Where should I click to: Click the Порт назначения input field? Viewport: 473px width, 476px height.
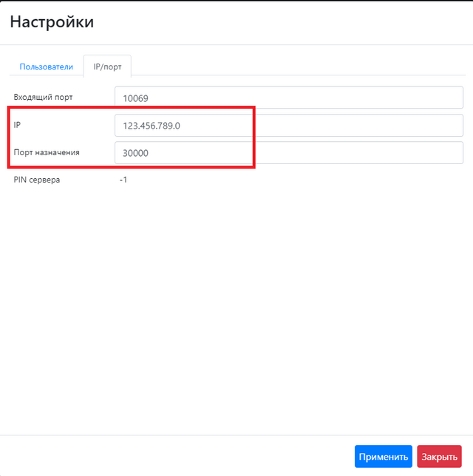288,152
